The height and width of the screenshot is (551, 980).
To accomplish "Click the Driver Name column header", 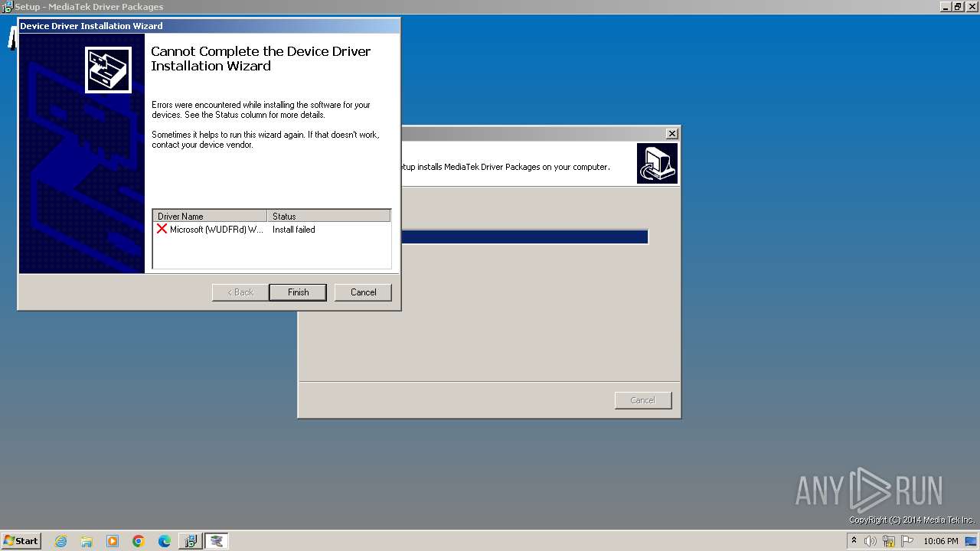I will click(210, 216).
